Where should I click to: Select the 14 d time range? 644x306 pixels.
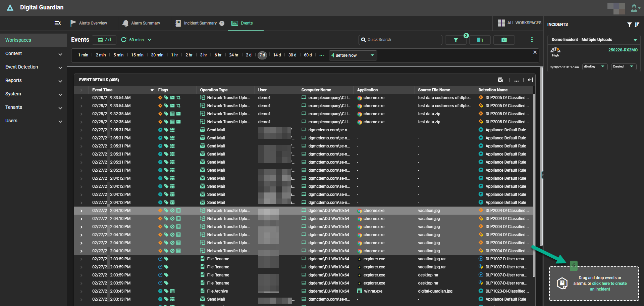click(277, 55)
